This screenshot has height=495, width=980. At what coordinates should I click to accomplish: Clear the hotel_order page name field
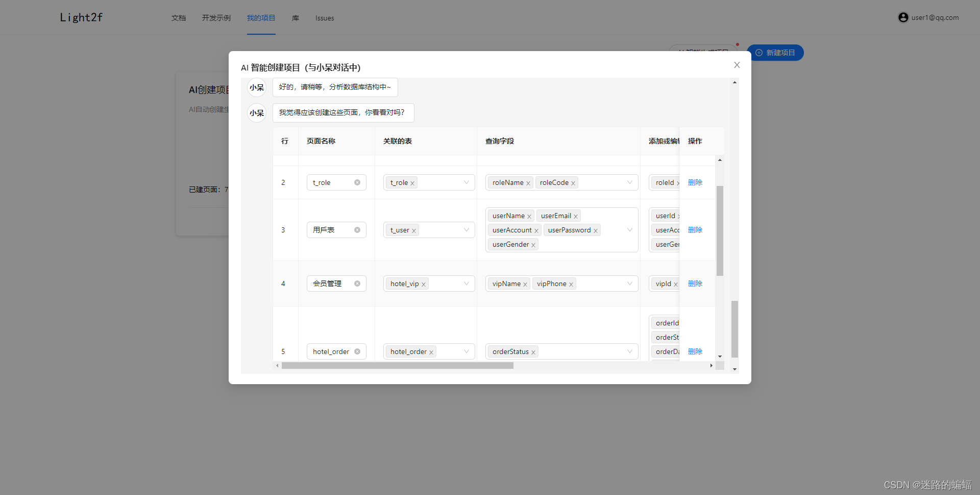pyautogui.click(x=357, y=351)
